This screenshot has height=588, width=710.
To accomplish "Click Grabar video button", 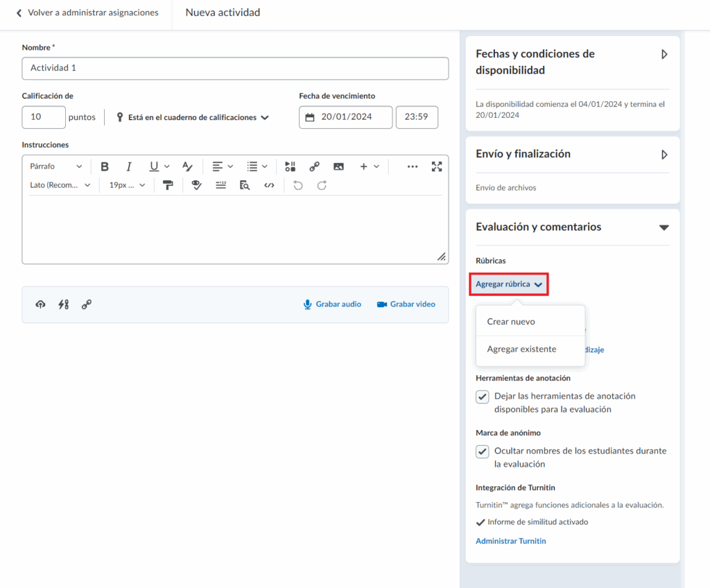I will [406, 304].
